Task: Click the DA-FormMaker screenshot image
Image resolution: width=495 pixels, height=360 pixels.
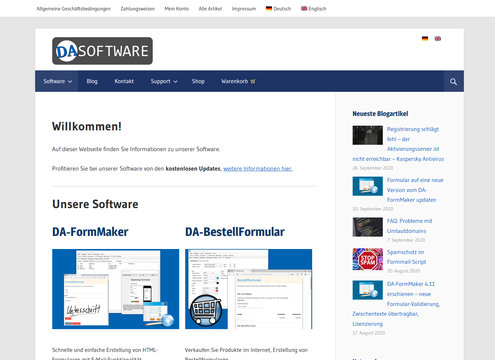Action: click(115, 289)
